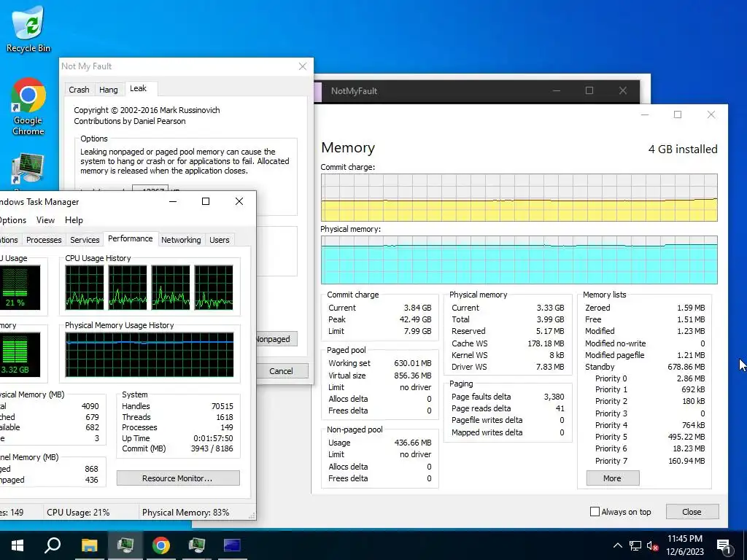
Task: Click the Commit (MB) 3943 / 8186 value
Action: tap(212, 449)
